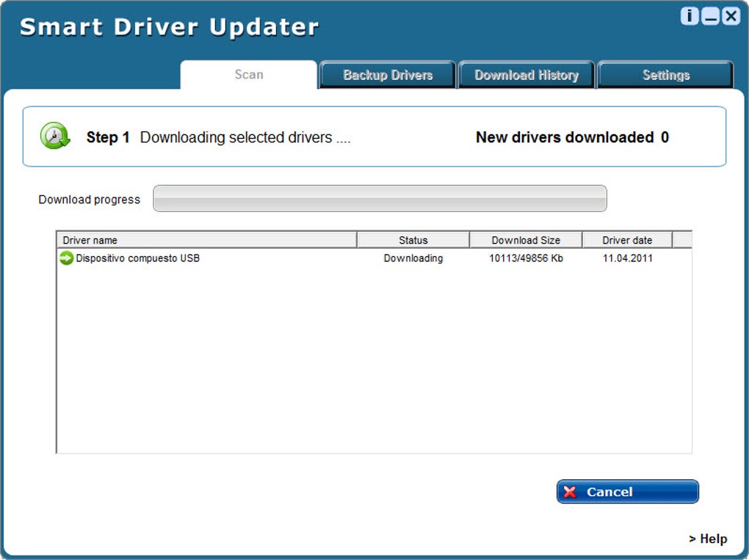The width and height of the screenshot is (749, 560).
Task: Open the info button in title bar
Action: pos(690,16)
